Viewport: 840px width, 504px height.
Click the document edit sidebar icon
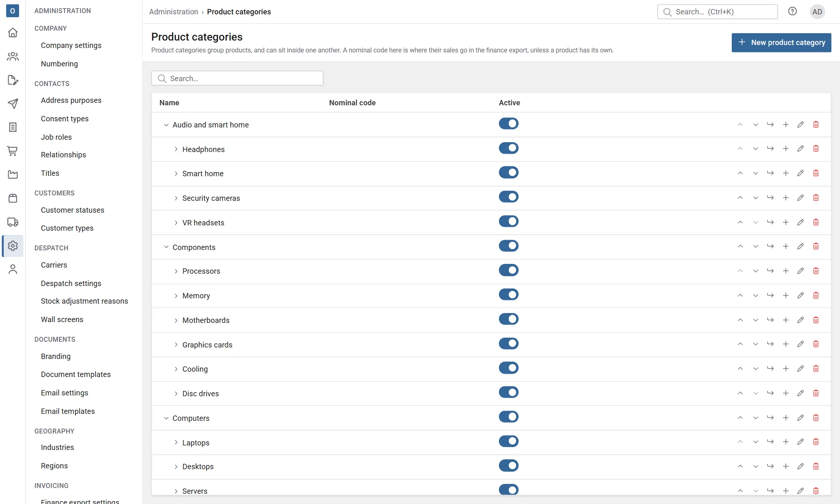pyautogui.click(x=13, y=80)
